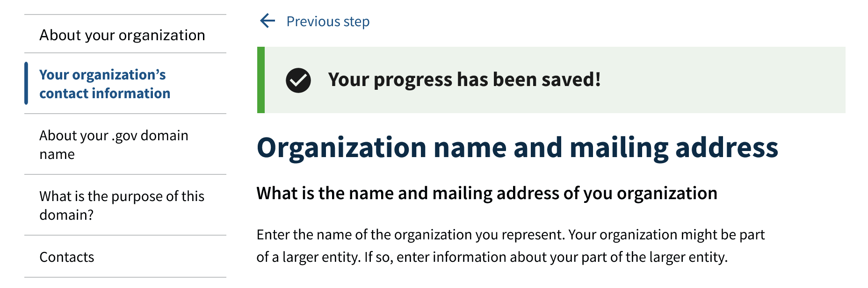Open the Contacts section in the sidebar
Image resolution: width=868 pixels, height=288 pixels.
(66, 256)
